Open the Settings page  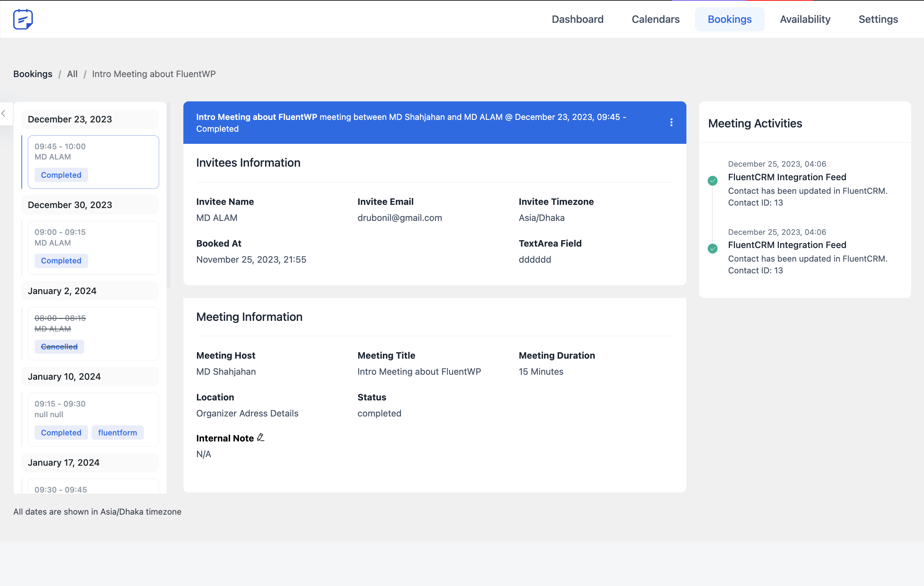pos(878,19)
